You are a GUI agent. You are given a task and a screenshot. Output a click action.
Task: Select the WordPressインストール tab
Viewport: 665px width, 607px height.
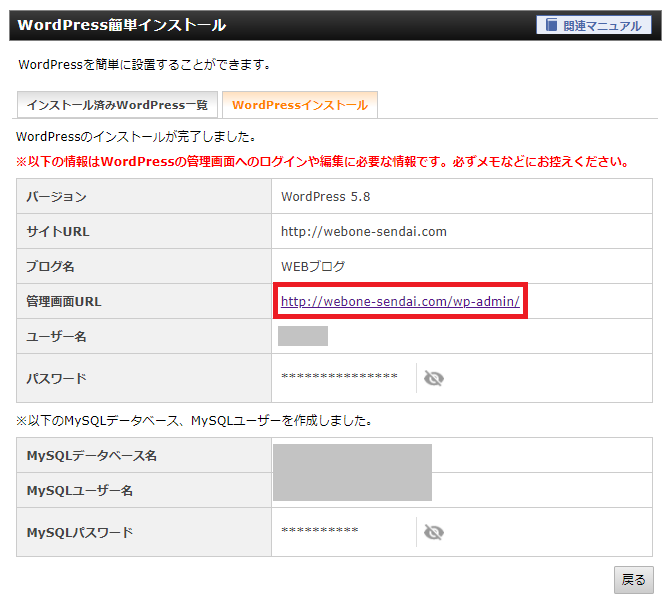300,105
